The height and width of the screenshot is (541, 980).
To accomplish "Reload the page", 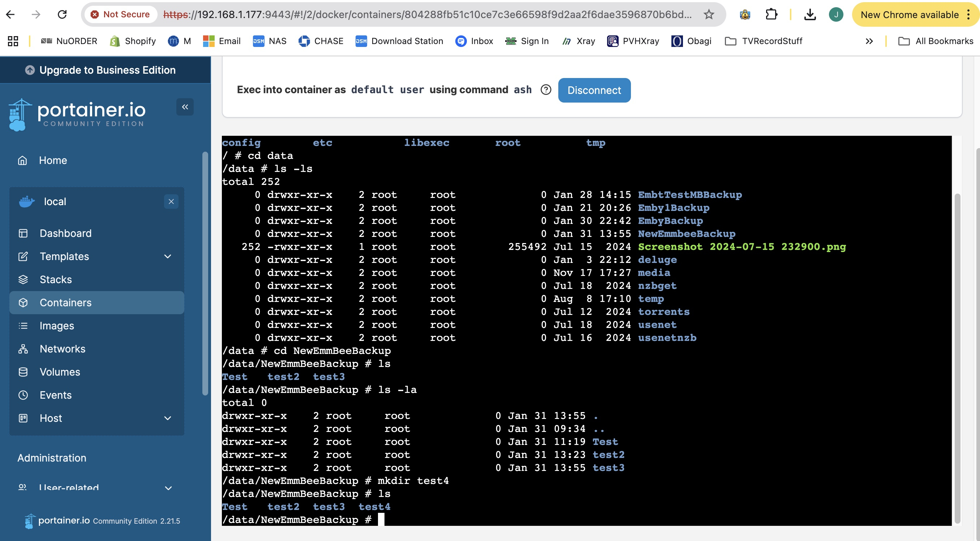I will (x=62, y=14).
